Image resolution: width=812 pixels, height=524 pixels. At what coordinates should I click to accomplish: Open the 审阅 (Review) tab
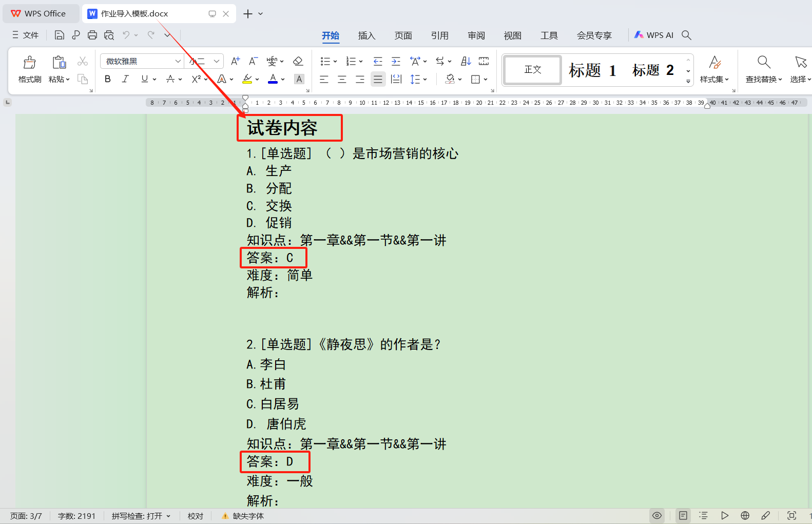pyautogui.click(x=476, y=35)
